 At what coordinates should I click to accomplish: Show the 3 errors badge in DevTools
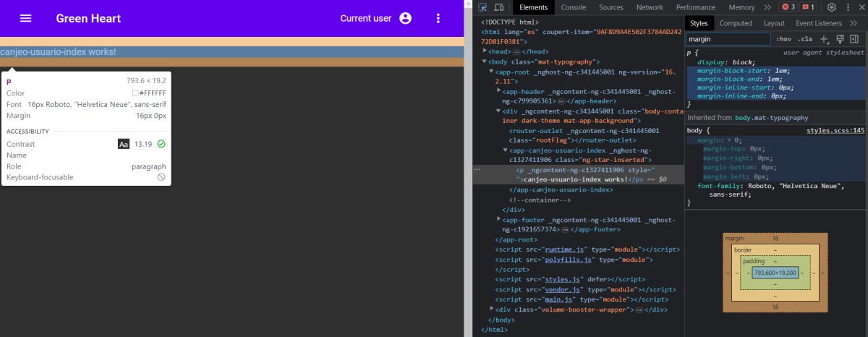tap(788, 7)
